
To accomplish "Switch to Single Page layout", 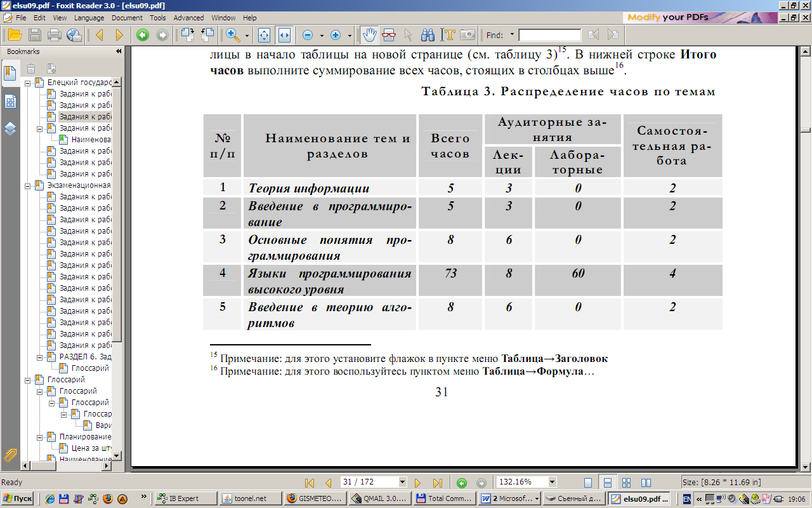I will tap(588, 483).
